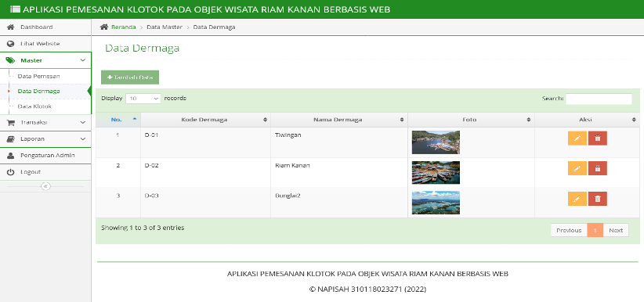Click the home icon in breadcrumb
This screenshot has height=302, width=644.
(104, 27)
